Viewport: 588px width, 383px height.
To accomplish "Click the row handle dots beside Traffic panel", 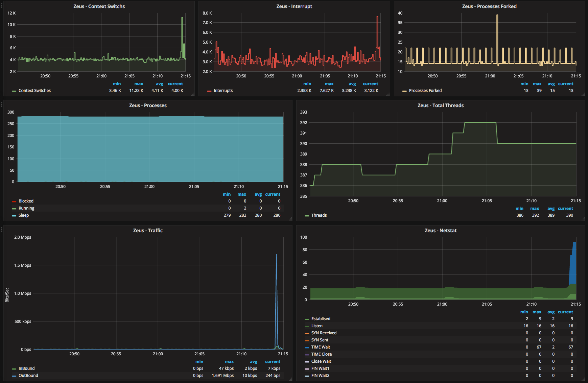I will (x=2, y=230).
